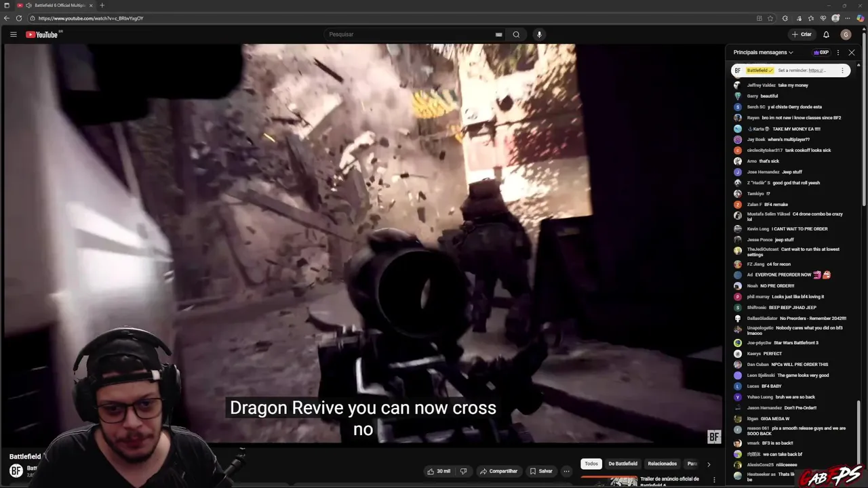Viewport: 868px width, 488px height.
Task: Dislike the video
Action: [464, 471]
